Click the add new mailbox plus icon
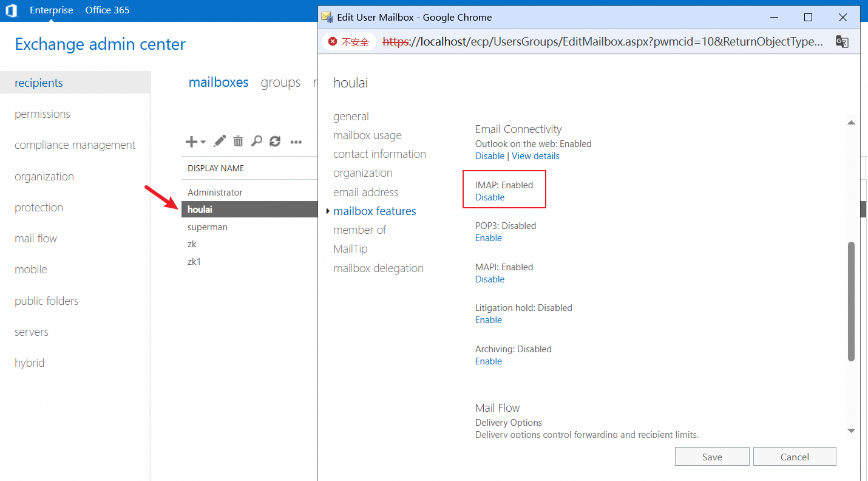The height and width of the screenshot is (481, 868). click(x=191, y=142)
